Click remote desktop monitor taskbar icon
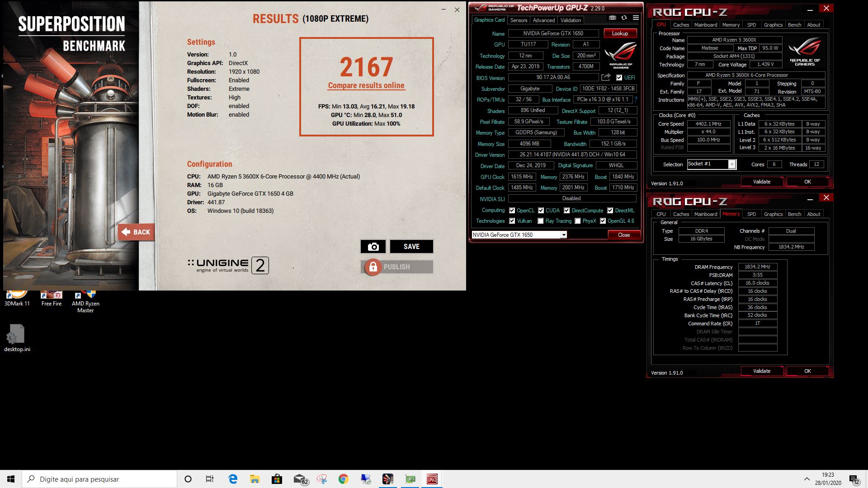The width and height of the screenshot is (868, 488). click(366, 479)
